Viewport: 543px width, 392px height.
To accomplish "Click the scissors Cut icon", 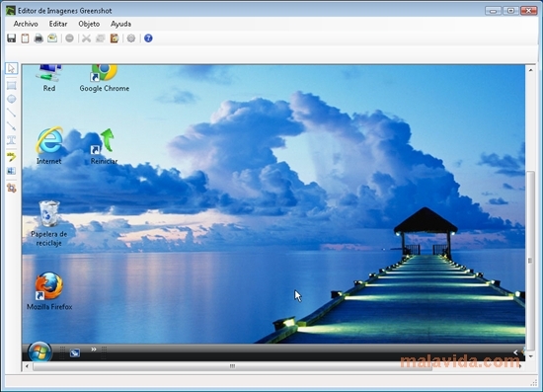I will pos(86,39).
